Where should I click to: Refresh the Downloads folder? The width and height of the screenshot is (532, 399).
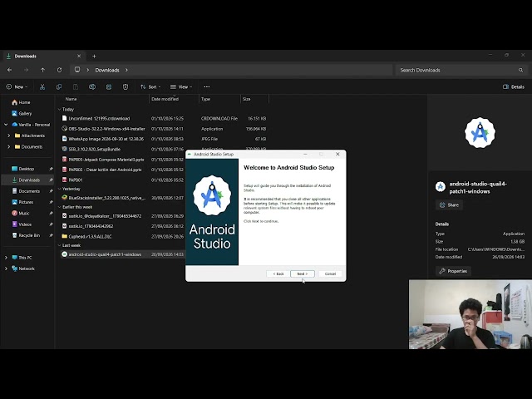[x=59, y=70]
